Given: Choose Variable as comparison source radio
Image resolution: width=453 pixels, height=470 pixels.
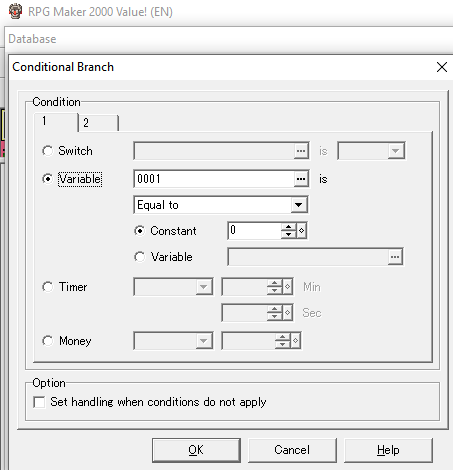Looking at the screenshot, I should 139,257.
